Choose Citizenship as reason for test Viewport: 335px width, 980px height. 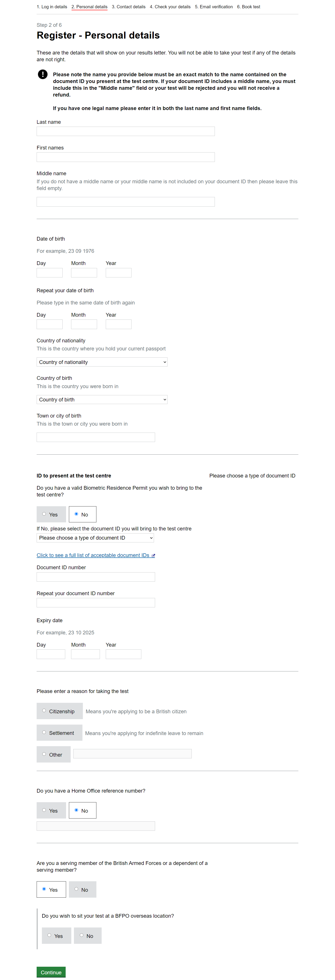60,711
